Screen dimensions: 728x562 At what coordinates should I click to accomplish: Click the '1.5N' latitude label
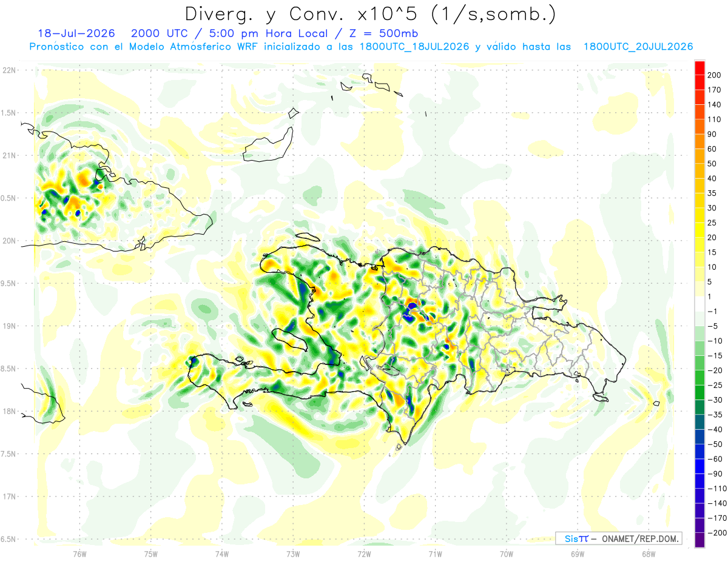click(8, 113)
